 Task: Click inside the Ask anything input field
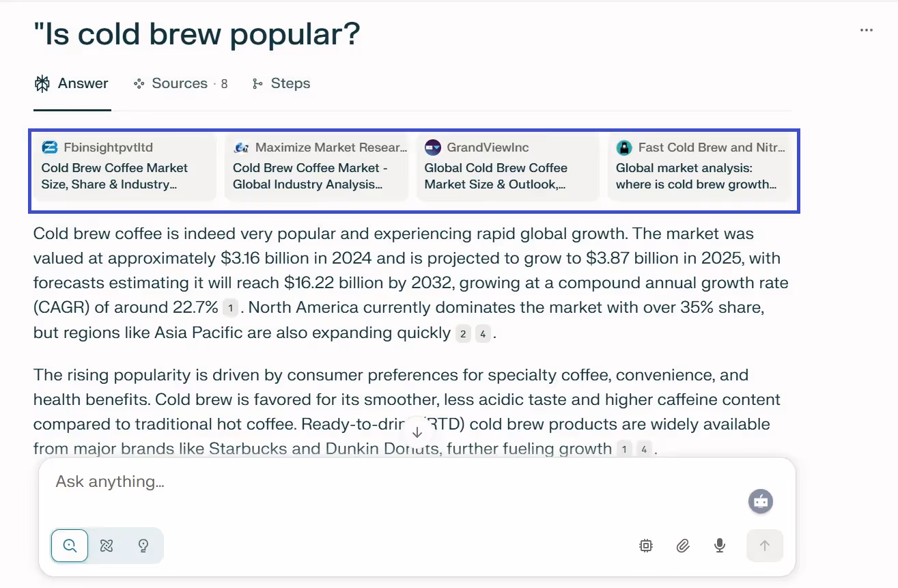[x=273, y=481]
